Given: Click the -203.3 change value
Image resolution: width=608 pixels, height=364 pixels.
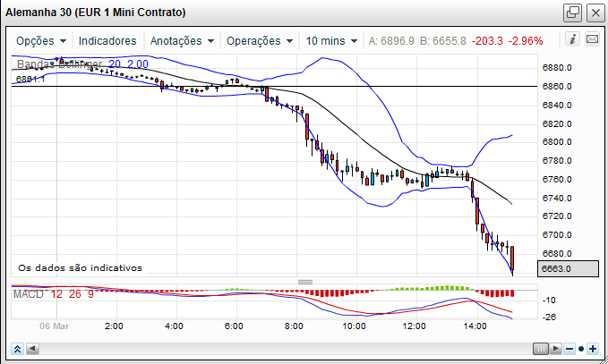Looking at the screenshot, I should (x=487, y=40).
